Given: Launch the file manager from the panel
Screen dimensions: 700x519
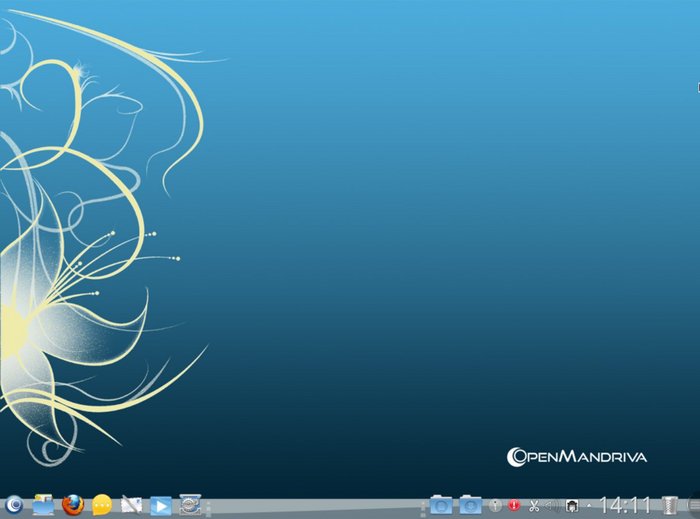Looking at the screenshot, I should pyautogui.click(x=43, y=506).
